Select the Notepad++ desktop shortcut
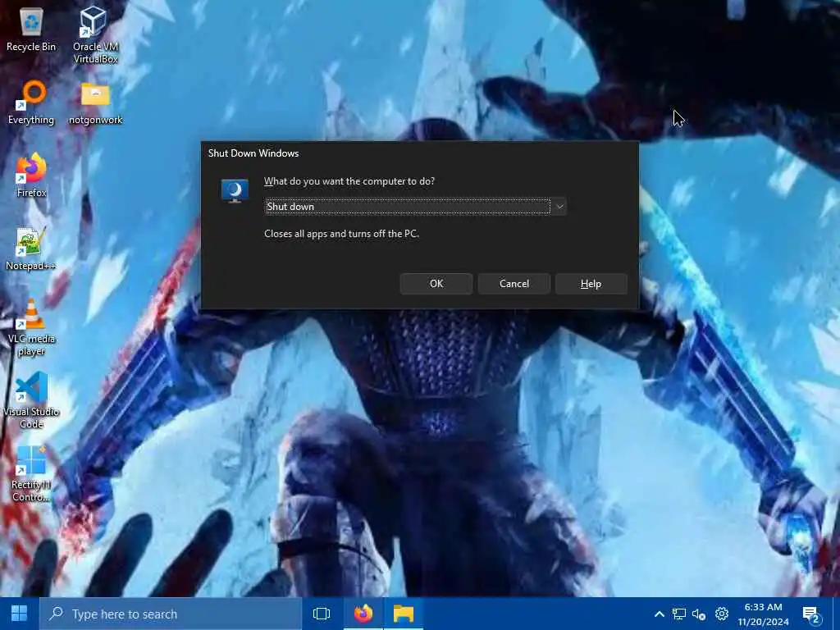The width and height of the screenshot is (840, 630). [x=31, y=249]
